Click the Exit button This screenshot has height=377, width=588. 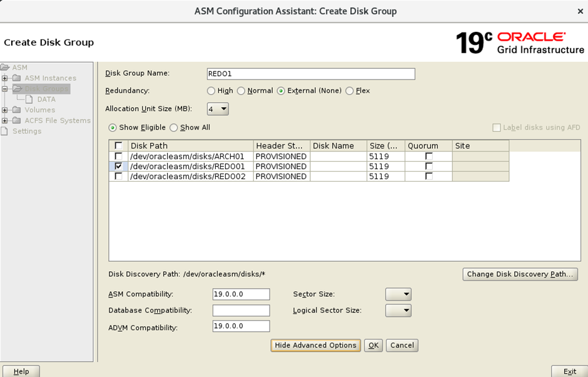pyautogui.click(x=570, y=371)
